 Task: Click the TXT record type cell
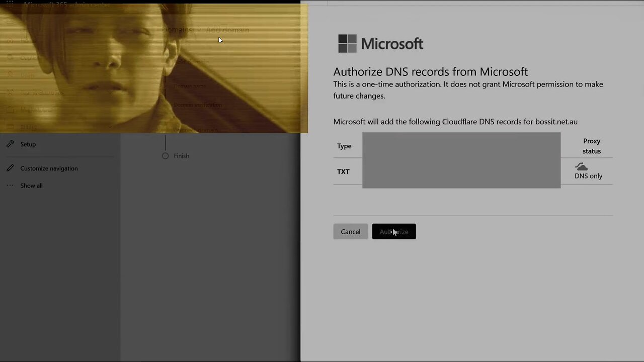(x=343, y=171)
